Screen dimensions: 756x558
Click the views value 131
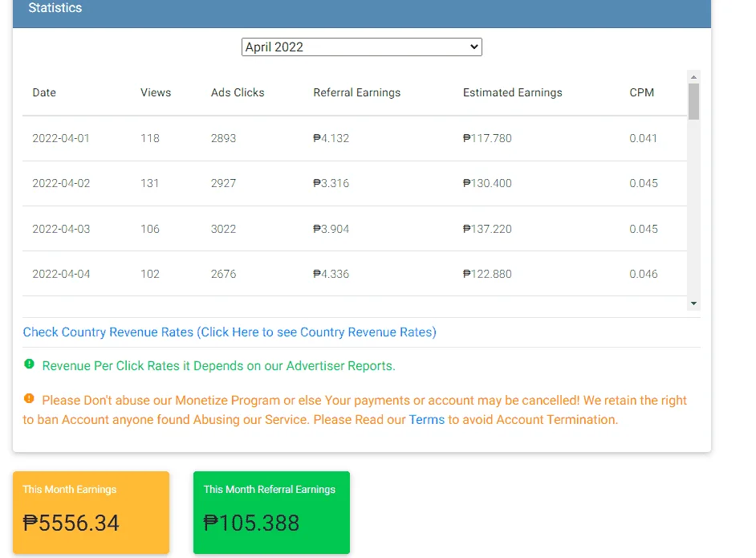pos(149,183)
